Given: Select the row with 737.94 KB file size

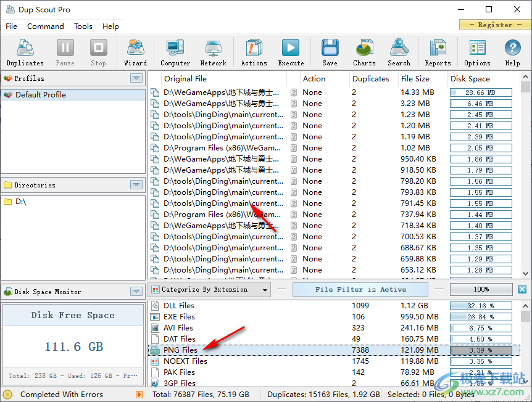Looking at the screenshot, I should click(x=334, y=215).
